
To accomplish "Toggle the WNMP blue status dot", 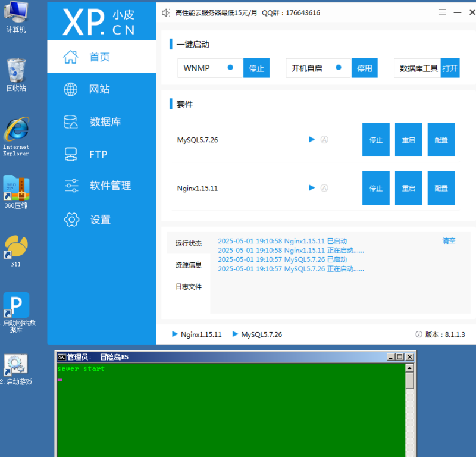I will [230, 68].
